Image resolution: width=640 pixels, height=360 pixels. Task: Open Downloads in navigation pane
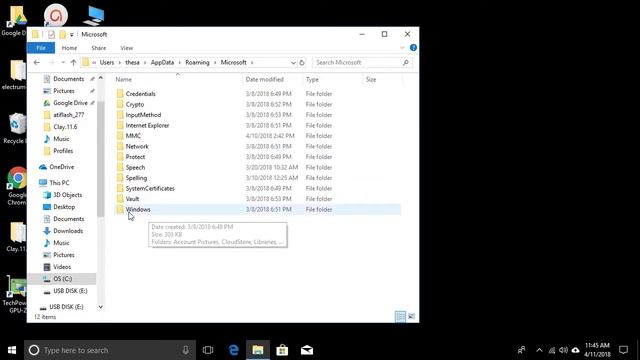tap(68, 231)
